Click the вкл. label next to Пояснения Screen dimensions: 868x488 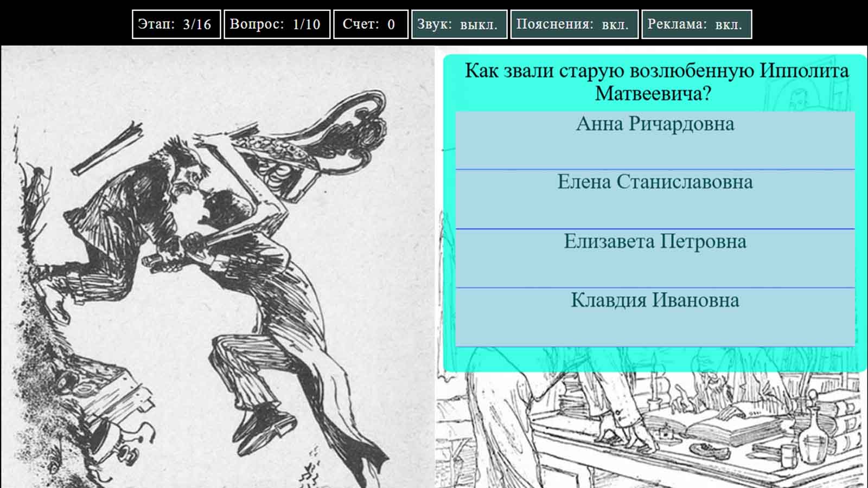pos(615,24)
